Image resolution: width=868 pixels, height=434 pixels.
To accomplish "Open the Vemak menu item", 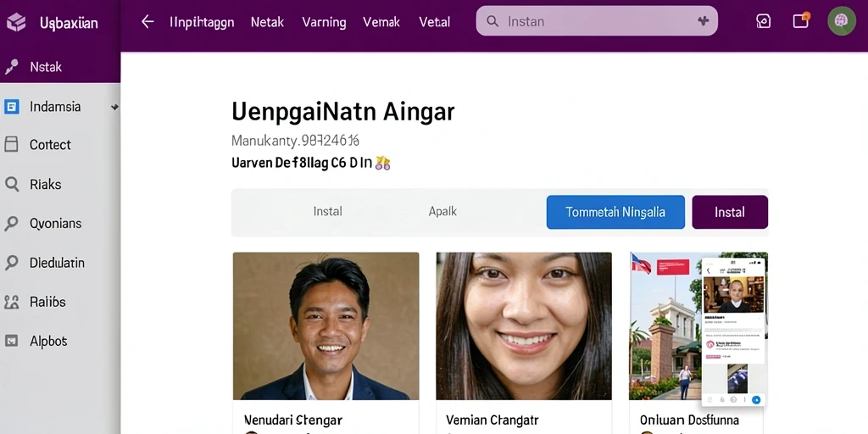I will coord(381,22).
